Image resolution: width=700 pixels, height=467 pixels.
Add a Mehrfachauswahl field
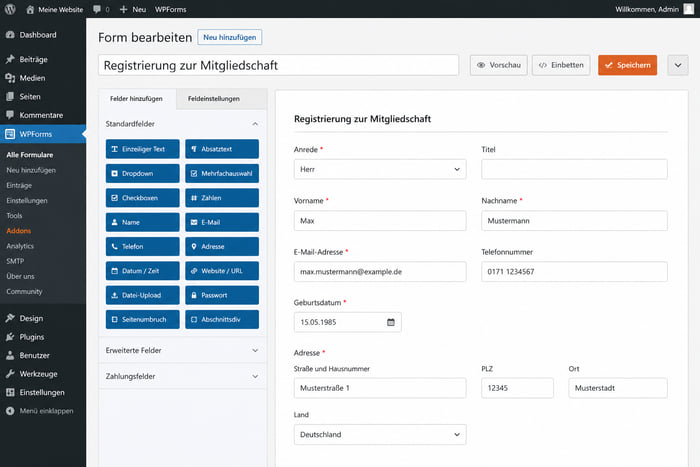click(x=222, y=173)
